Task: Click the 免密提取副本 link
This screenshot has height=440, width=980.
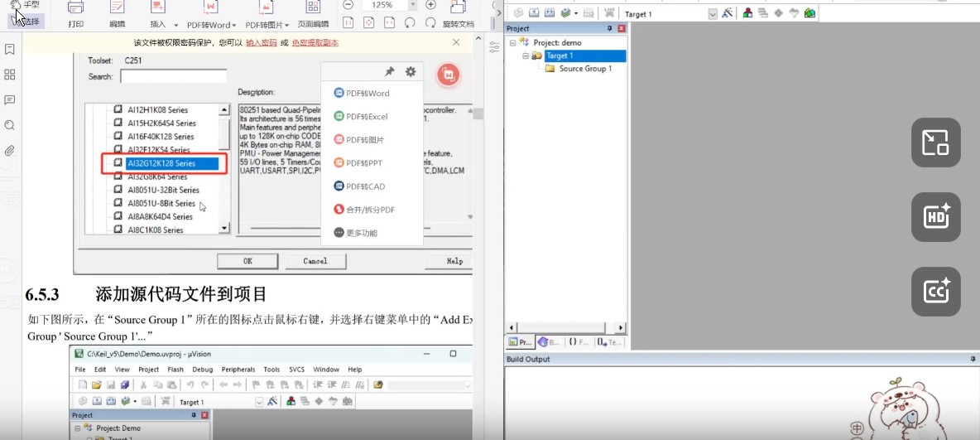Action: (315, 42)
